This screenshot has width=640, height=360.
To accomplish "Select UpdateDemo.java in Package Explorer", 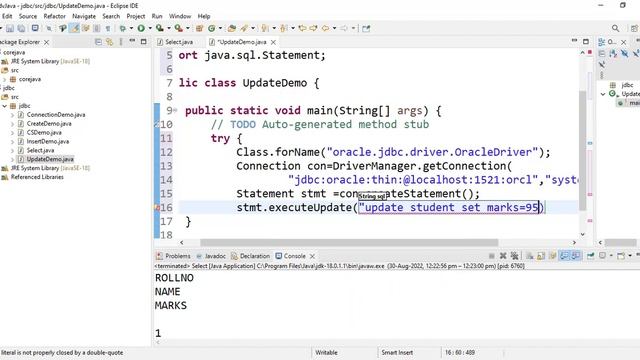I will (50, 159).
